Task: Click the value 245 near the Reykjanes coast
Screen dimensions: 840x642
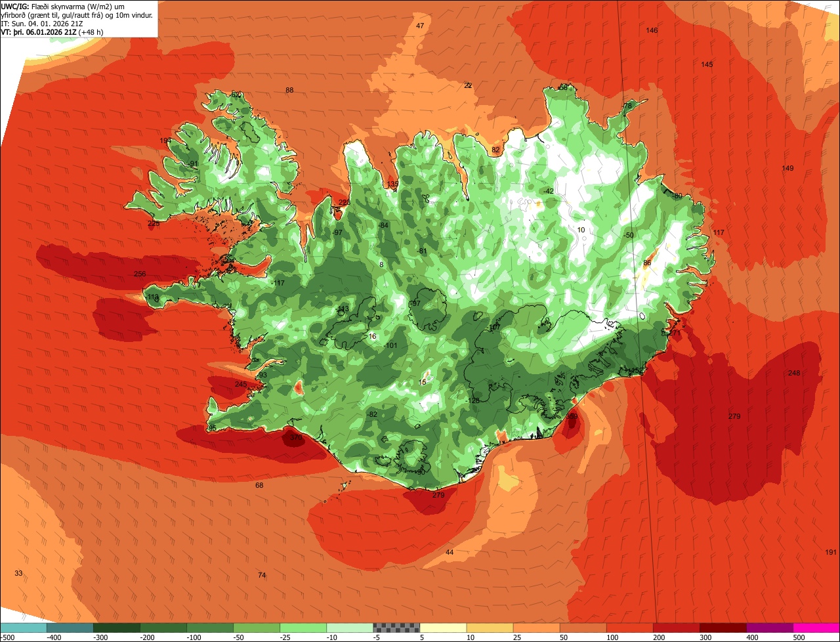Action: [241, 384]
